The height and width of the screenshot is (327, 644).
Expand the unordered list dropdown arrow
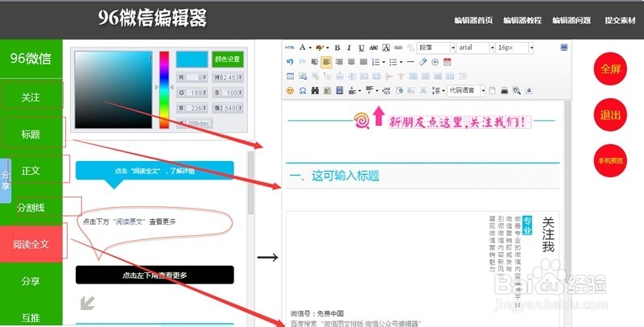[x=401, y=62]
